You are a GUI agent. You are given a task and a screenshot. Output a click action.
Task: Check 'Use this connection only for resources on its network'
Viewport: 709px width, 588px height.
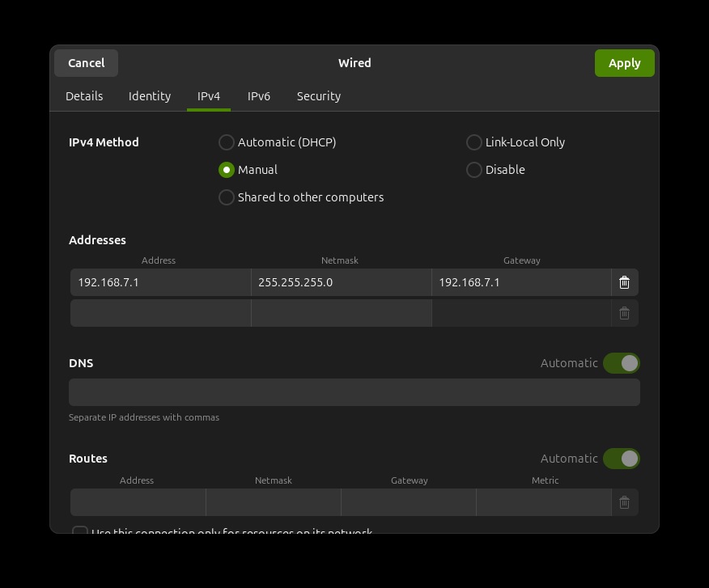click(x=80, y=531)
